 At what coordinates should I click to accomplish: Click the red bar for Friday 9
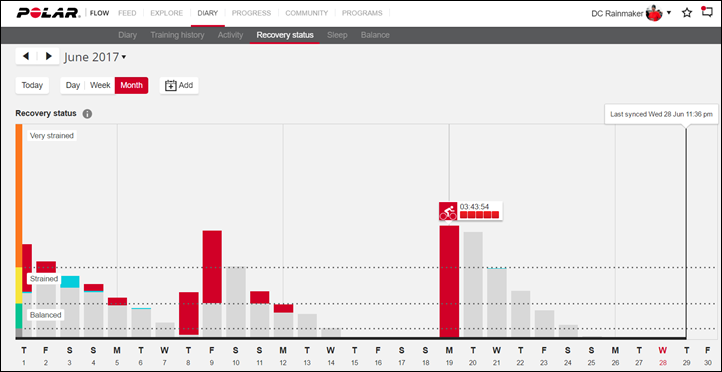[212, 267]
